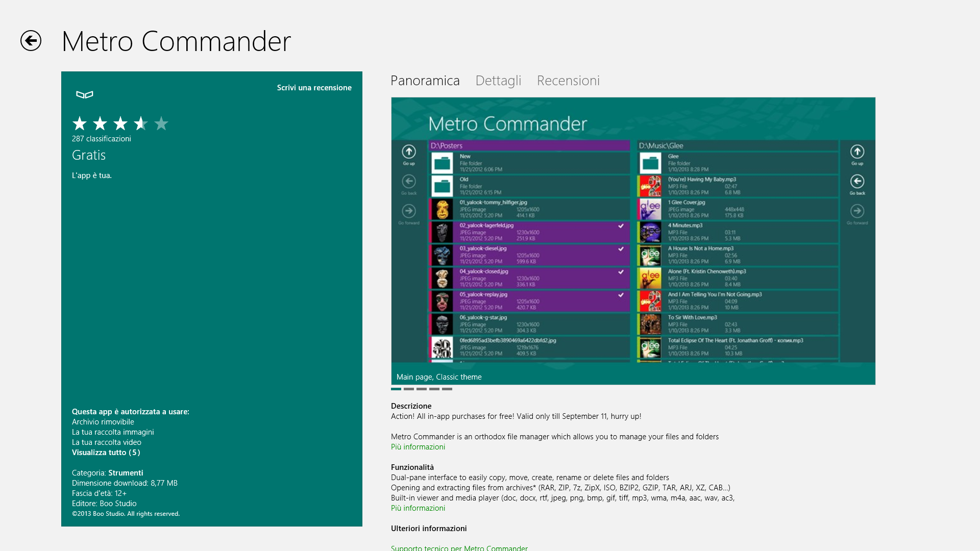
Task: Click the Metro Commander page title
Action: (x=176, y=41)
